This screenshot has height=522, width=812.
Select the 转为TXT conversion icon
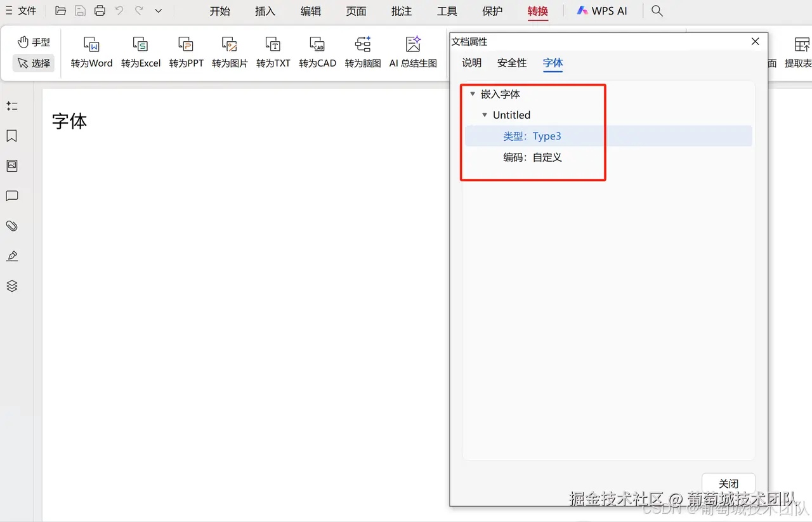(x=273, y=51)
